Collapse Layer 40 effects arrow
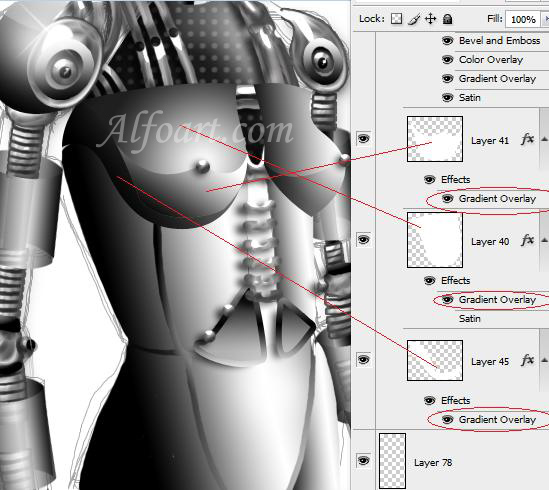Screen dimensions: 549x490 (544, 240)
